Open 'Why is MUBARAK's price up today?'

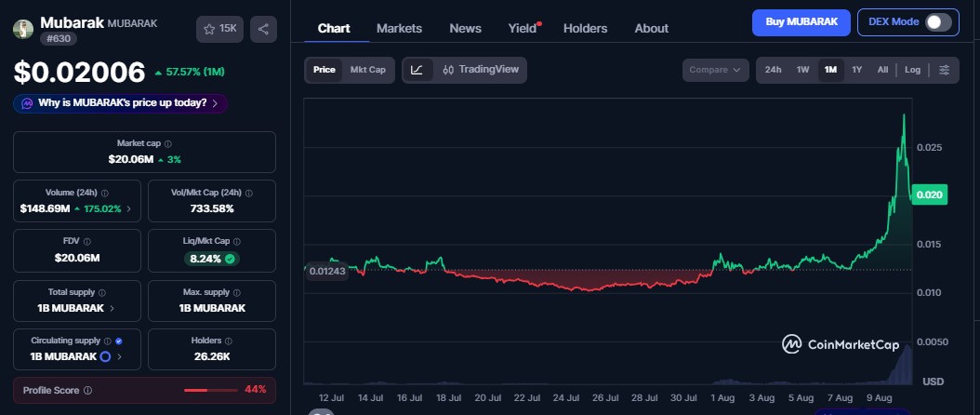(x=121, y=103)
